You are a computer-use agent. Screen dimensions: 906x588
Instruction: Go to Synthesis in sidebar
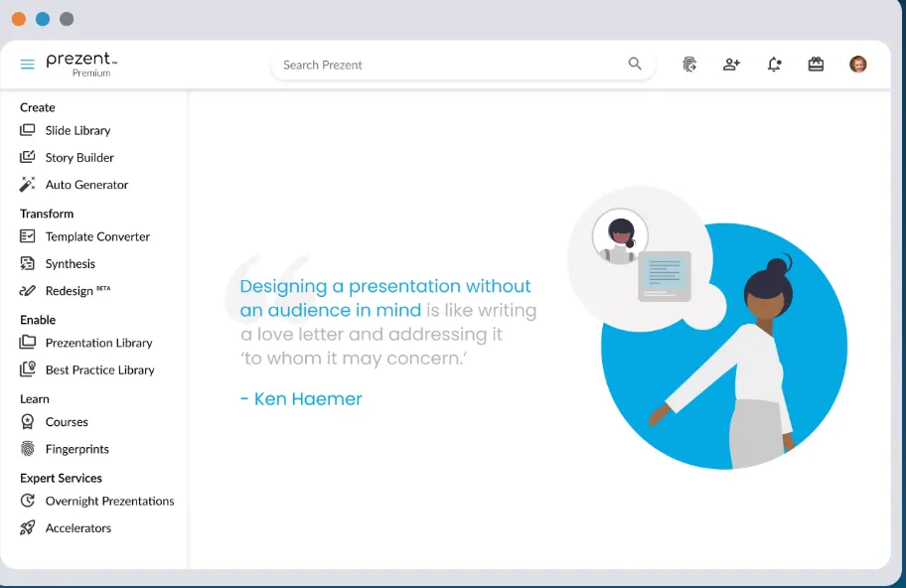tap(71, 264)
